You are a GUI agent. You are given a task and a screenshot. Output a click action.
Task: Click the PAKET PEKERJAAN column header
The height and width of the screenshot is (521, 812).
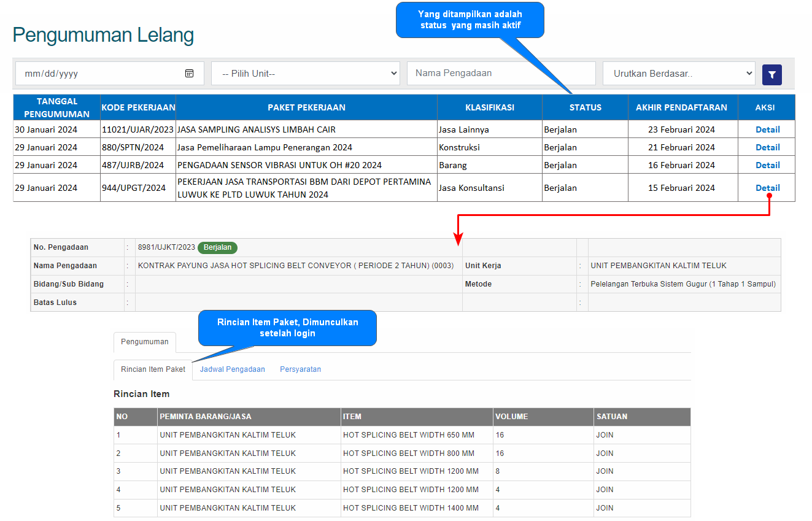306,107
